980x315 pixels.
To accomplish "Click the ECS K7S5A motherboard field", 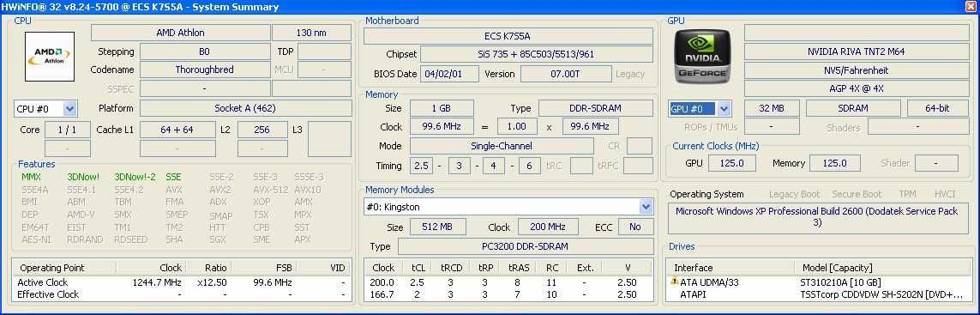I will tap(508, 36).
